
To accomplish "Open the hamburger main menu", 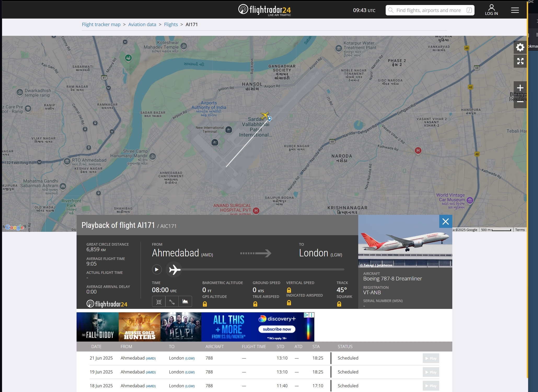I will (515, 10).
